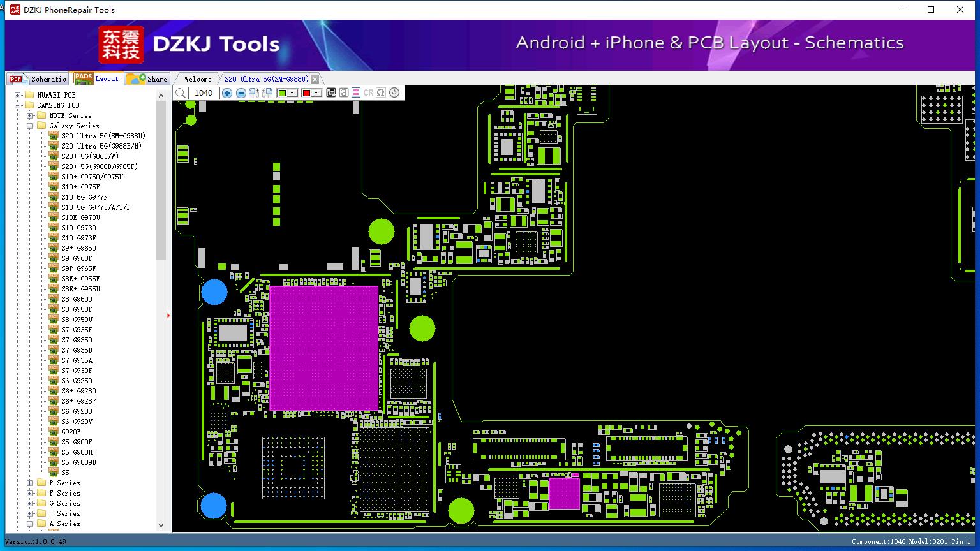Click the board icon for S5 G900H
Image resolution: width=980 pixels, height=551 pixels.
(54, 452)
